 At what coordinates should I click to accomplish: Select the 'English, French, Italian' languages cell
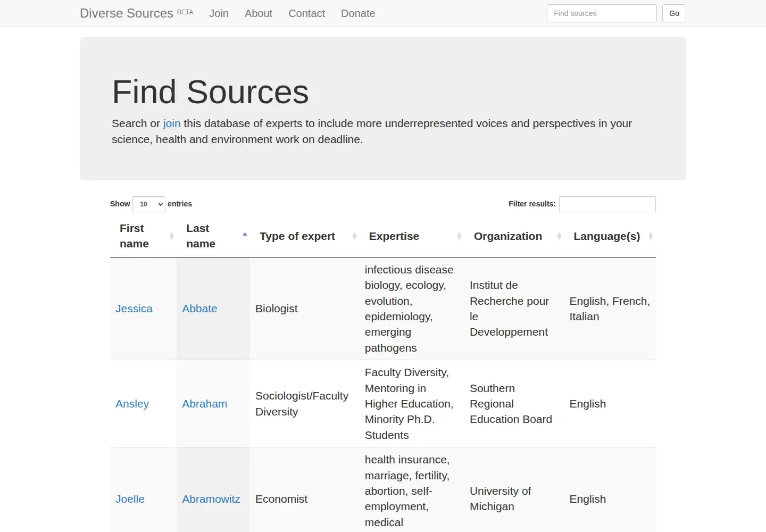(610, 309)
